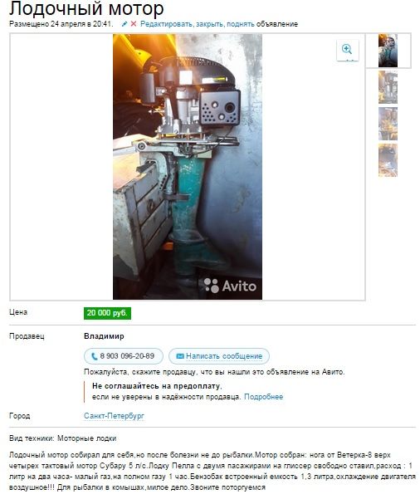Viewport: 420px width, 504px height.
Task: Call seller via 8 903 096-20-89 button
Action: [x=124, y=356]
